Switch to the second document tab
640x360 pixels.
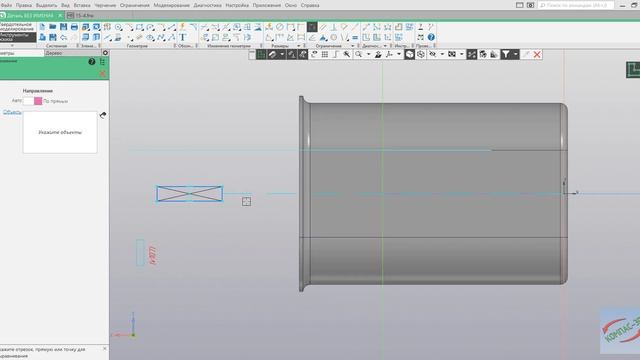click(x=81, y=15)
